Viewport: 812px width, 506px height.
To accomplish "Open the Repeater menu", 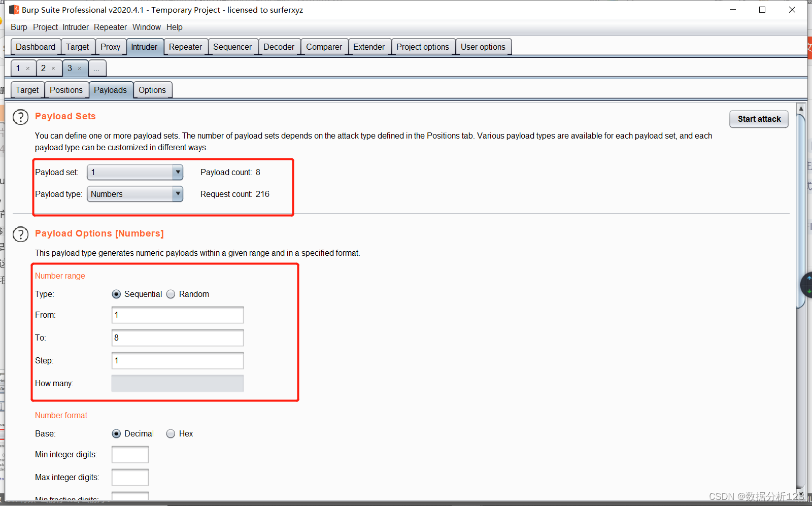I will tap(110, 27).
